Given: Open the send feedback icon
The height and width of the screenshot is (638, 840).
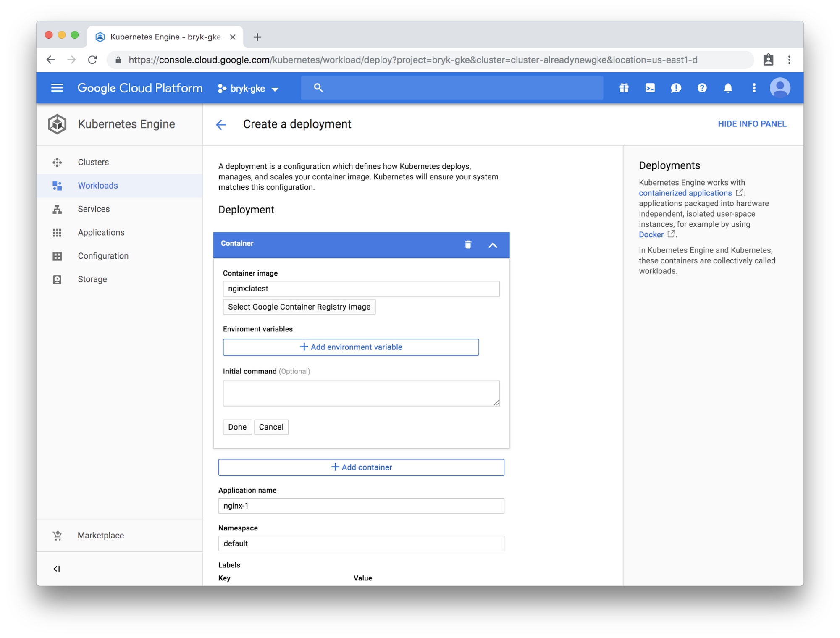Looking at the screenshot, I should pyautogui.click(x=676, y=88).
